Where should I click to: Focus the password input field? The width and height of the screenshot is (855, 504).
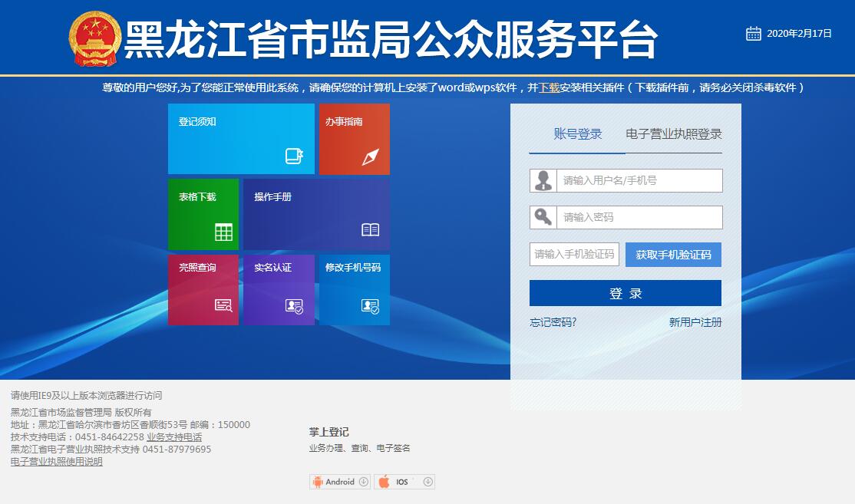coord(639,218)
